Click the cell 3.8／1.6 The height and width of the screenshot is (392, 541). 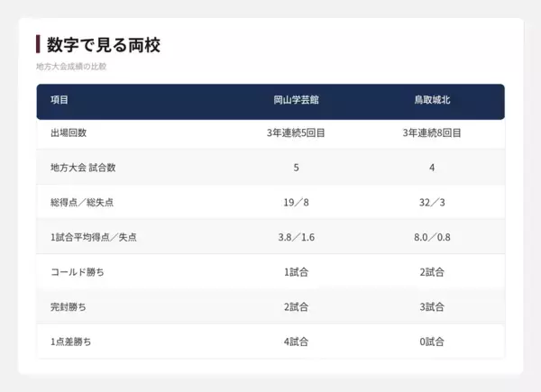point(296,237)
